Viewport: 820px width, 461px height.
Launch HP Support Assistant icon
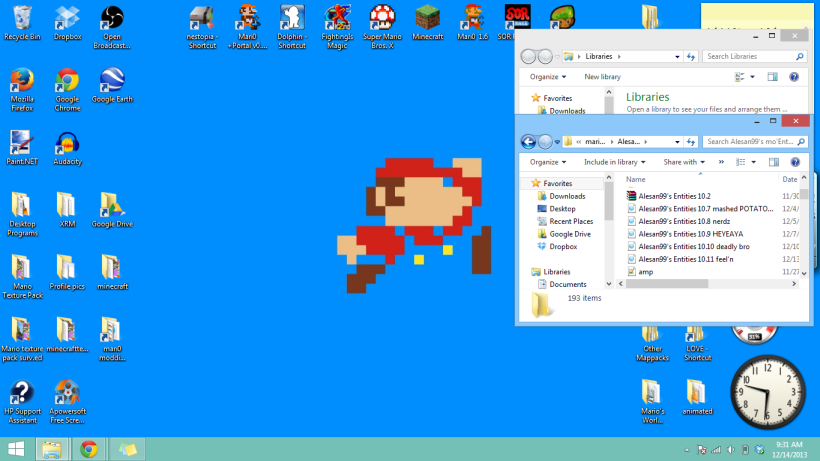tap(22, 402)
